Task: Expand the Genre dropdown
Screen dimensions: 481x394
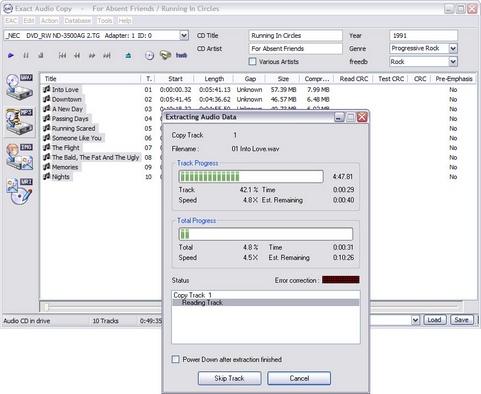Action: click(x=453, y=48)
